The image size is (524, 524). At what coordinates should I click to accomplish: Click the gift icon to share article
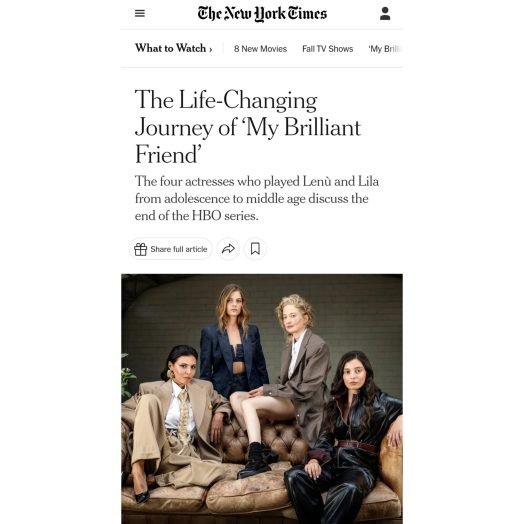point(140,249)
